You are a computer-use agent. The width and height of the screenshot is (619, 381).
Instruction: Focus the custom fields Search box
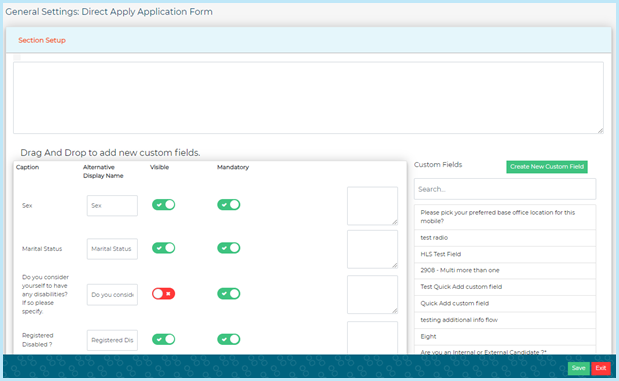coord(505,189)
